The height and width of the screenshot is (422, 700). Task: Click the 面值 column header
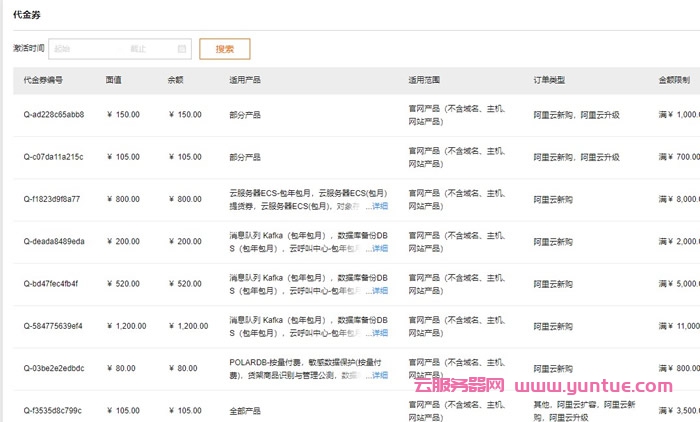tap(114, 80)
